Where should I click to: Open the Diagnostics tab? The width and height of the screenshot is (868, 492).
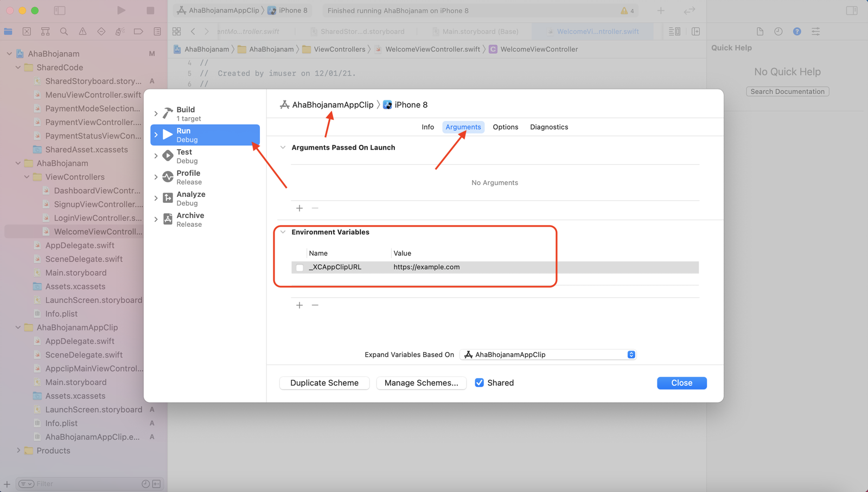click(x=549, y=127)
